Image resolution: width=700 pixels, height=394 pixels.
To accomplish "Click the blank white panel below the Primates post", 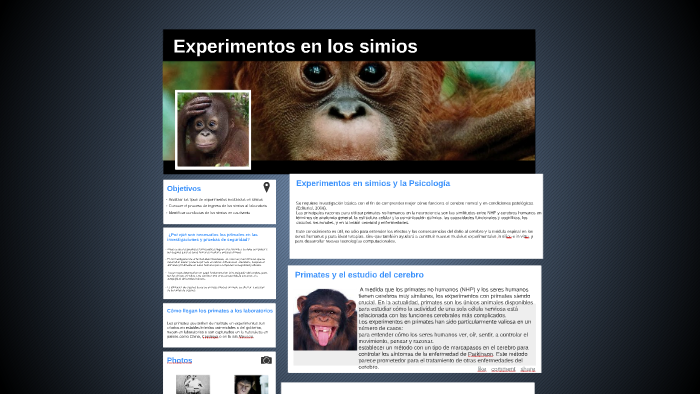I will (408, 388).
